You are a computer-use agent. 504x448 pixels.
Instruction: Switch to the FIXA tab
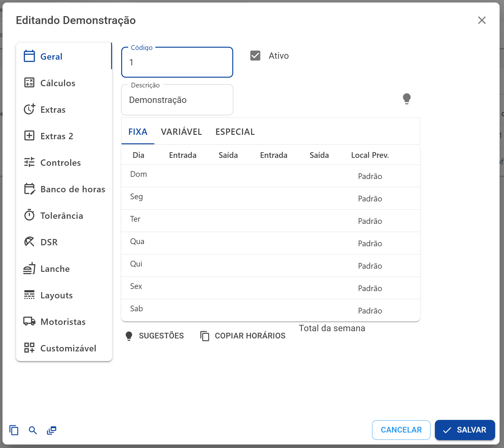(138, 132)
